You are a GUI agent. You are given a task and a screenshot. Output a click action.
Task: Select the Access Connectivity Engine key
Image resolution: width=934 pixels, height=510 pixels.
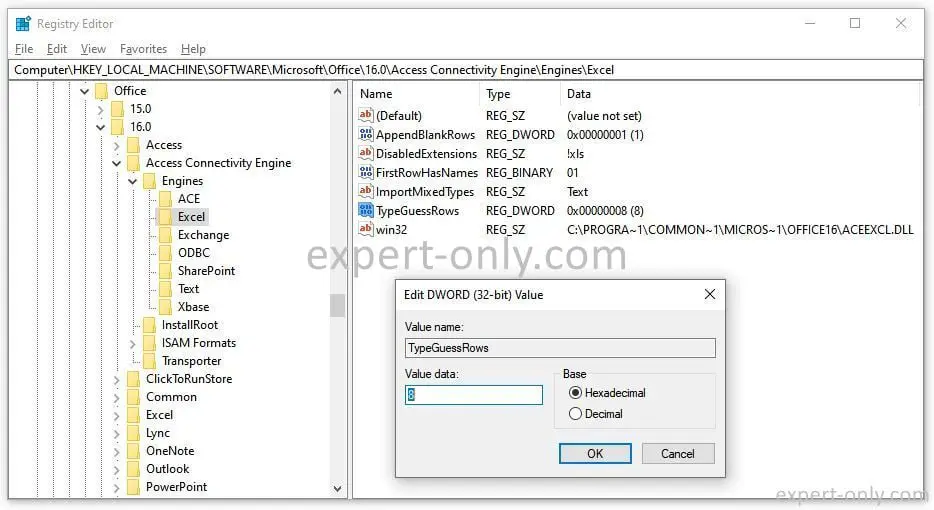[x=219, y=163]
